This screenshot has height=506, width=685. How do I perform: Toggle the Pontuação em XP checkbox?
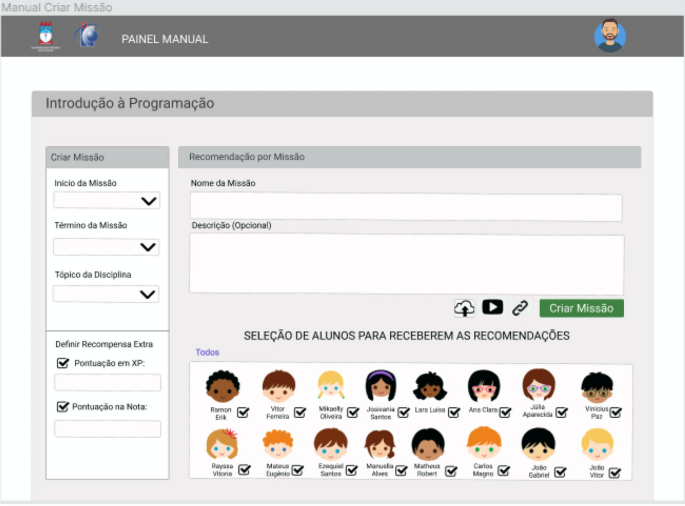pyautogui.click(x=64, y=363)
